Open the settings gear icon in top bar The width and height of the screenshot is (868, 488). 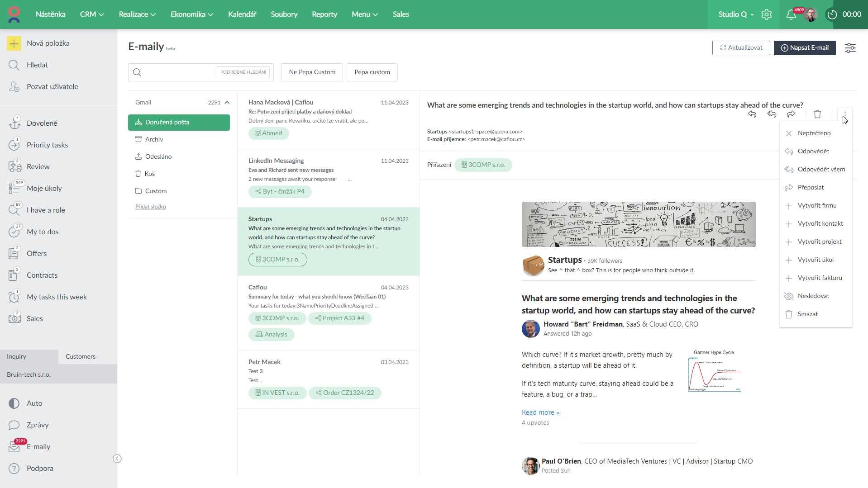tap(767, 14)
